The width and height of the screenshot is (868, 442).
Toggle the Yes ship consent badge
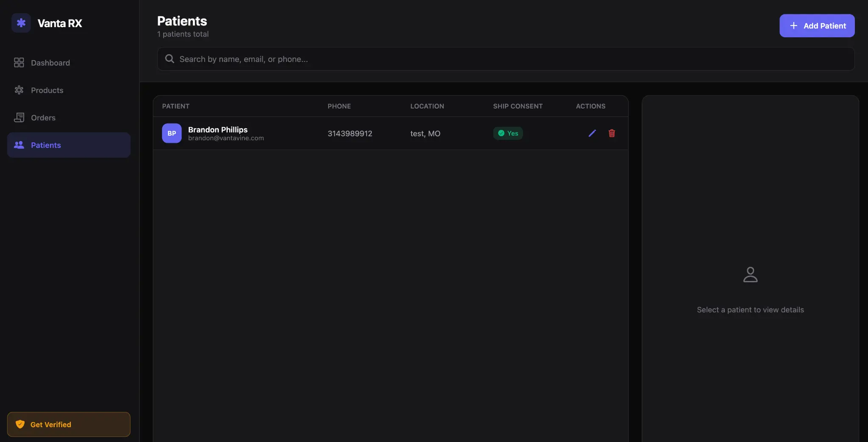508,133
